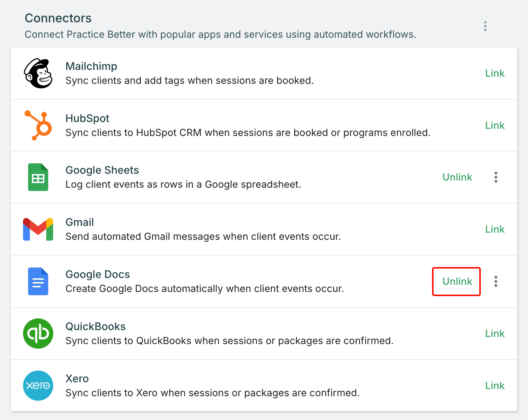Click the Connectors section heading
The width and height of the screenshot is (528, 420).
click(x=58, y=18)
